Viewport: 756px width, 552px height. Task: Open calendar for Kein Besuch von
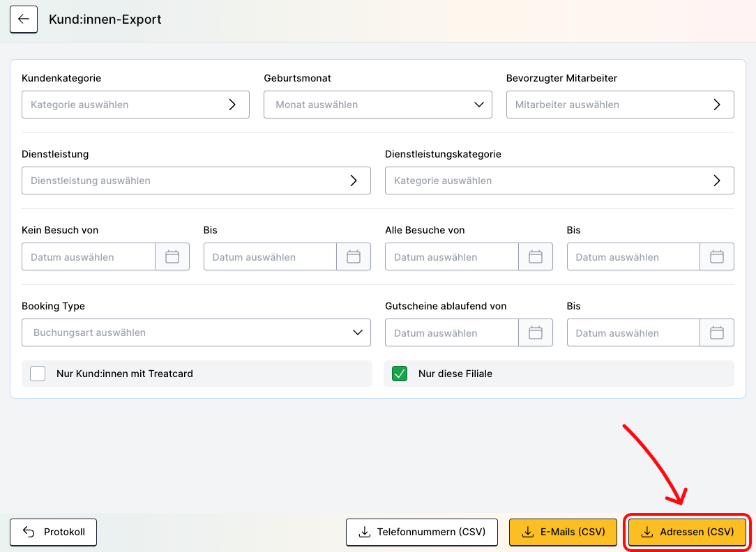(x=172, y=257)
